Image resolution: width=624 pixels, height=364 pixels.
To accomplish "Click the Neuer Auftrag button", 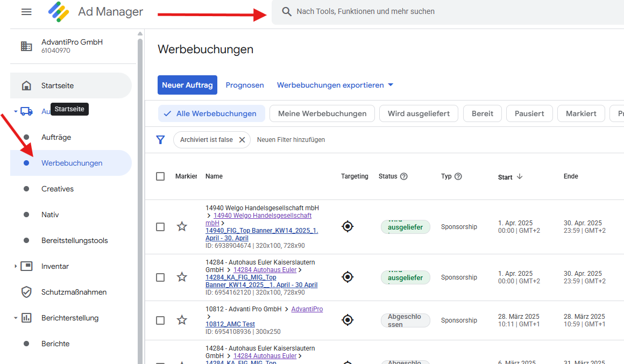I will click(187, 85).
